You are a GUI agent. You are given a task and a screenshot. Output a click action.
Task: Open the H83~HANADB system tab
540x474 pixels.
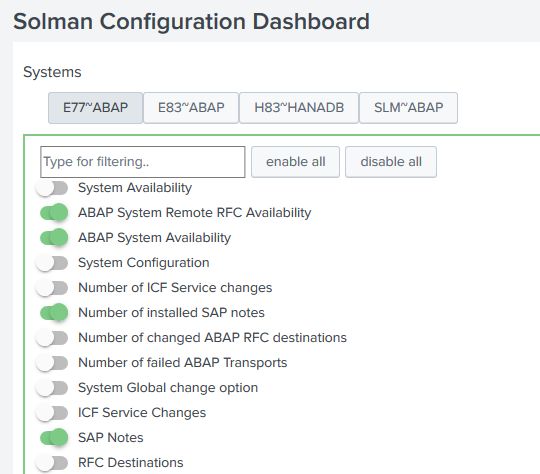[x=299, y=108]
